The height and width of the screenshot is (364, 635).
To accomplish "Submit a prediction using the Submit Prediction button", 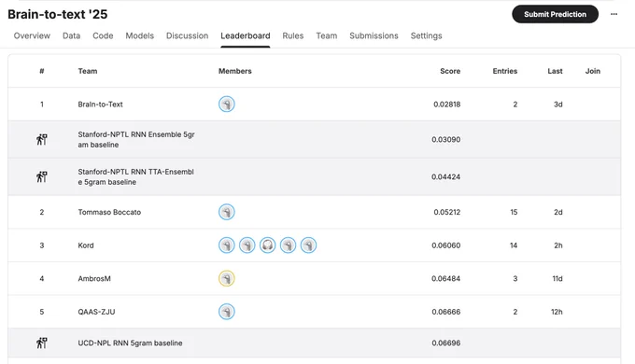I will pos(555,14).
